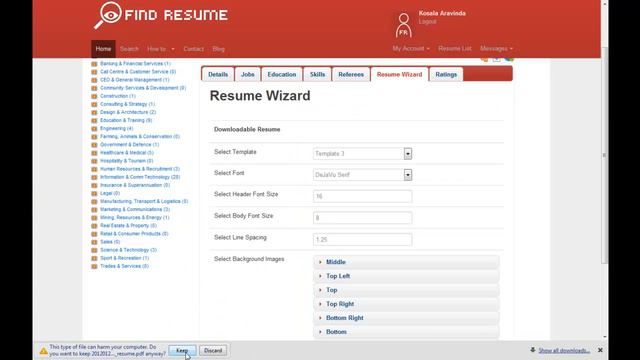The height and width of the screenshot is (360, 640).
Task: Open Hospitality & Tourism category
Action: 127,161
